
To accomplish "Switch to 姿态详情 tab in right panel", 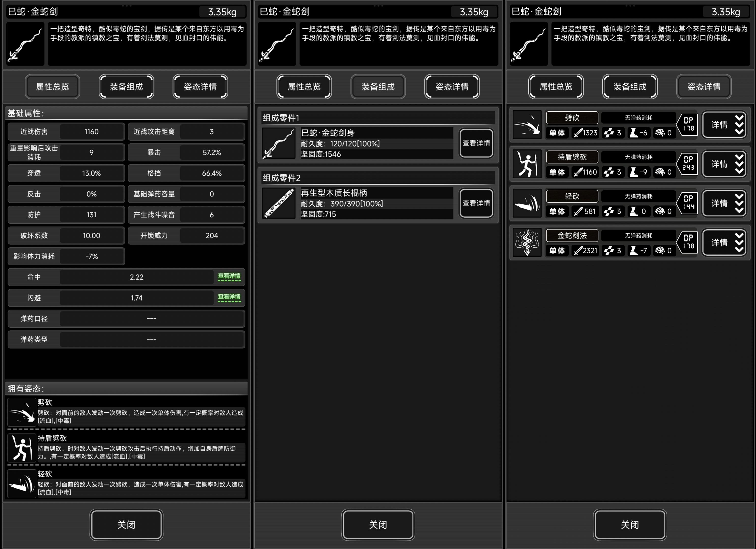I will (704, 87).
